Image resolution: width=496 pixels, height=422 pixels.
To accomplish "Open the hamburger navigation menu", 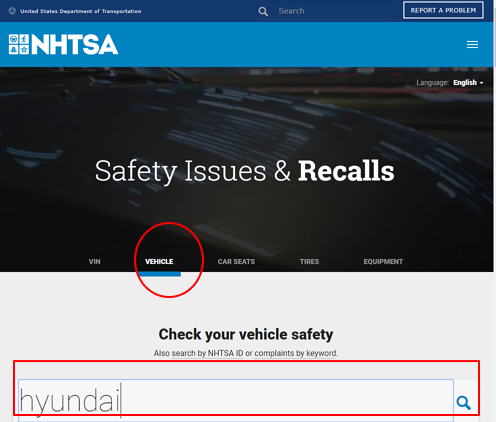I will coord(472,44).
